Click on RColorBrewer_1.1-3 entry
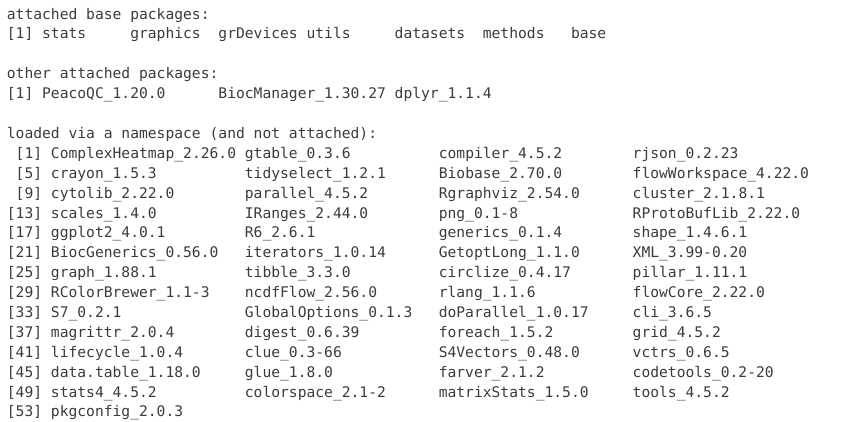862x422 pixels. pos(130,292)
